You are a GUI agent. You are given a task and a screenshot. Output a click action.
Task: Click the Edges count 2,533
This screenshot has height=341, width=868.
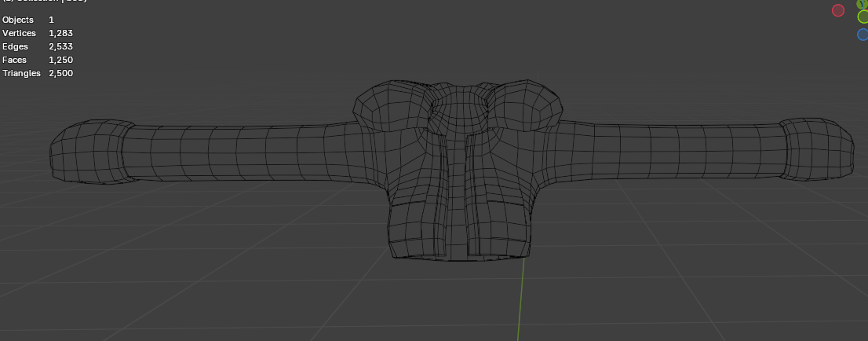[61, 46]
